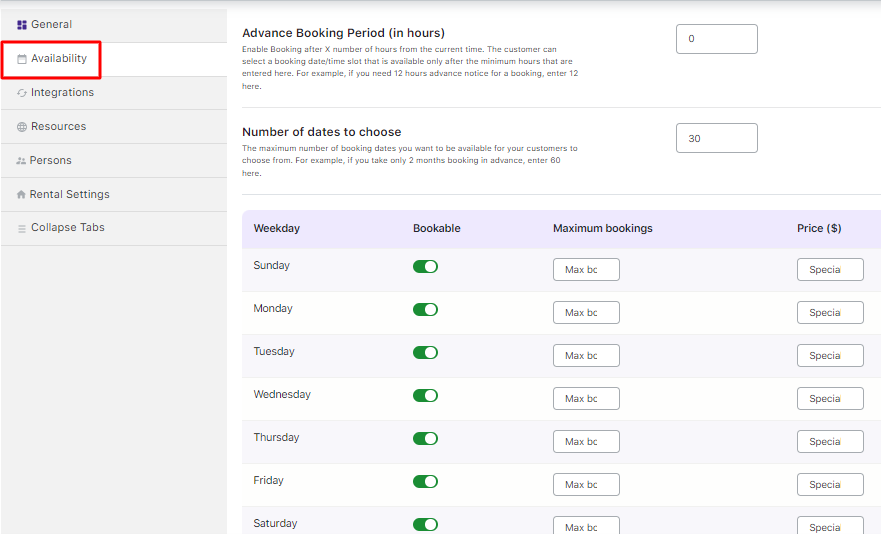Click Thursday maximum bookings field

(x=586, y=441)
